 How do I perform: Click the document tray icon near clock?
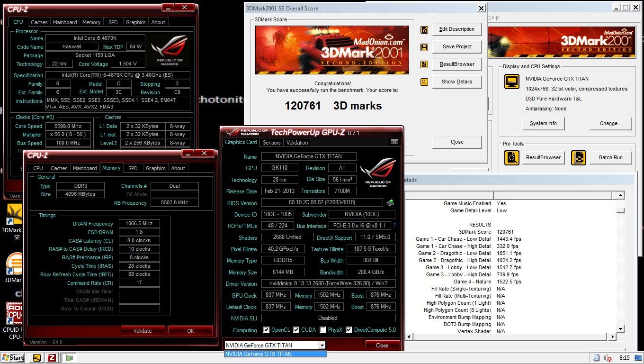(597, 358)
